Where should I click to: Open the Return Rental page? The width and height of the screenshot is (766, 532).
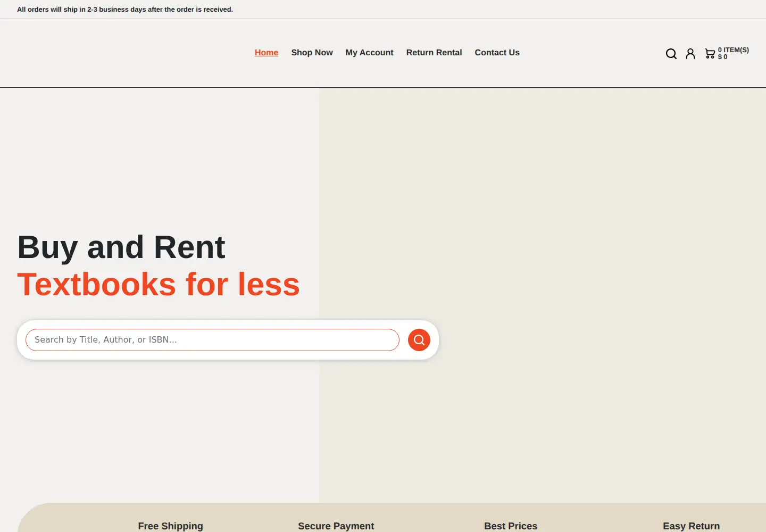point(434,53)
